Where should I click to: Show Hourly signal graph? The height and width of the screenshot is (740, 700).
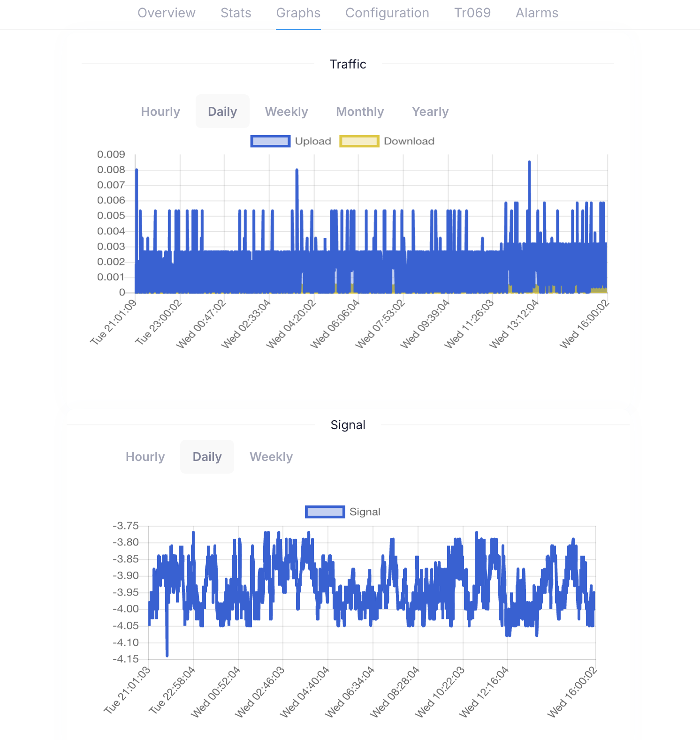click(x=145, y=457)
